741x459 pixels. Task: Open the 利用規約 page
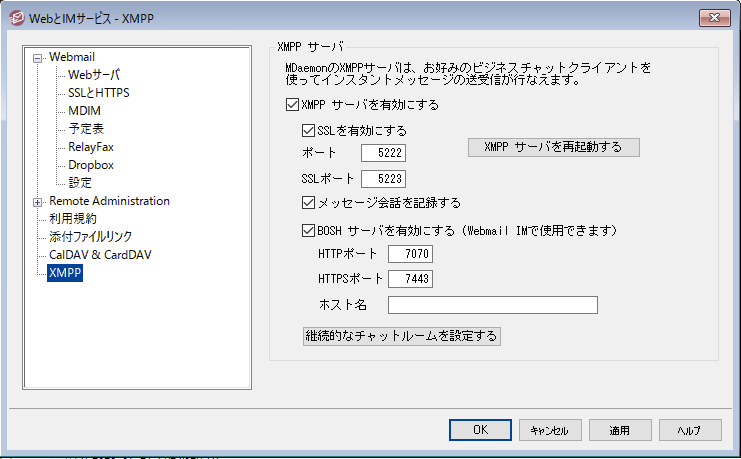click(73, 219)
